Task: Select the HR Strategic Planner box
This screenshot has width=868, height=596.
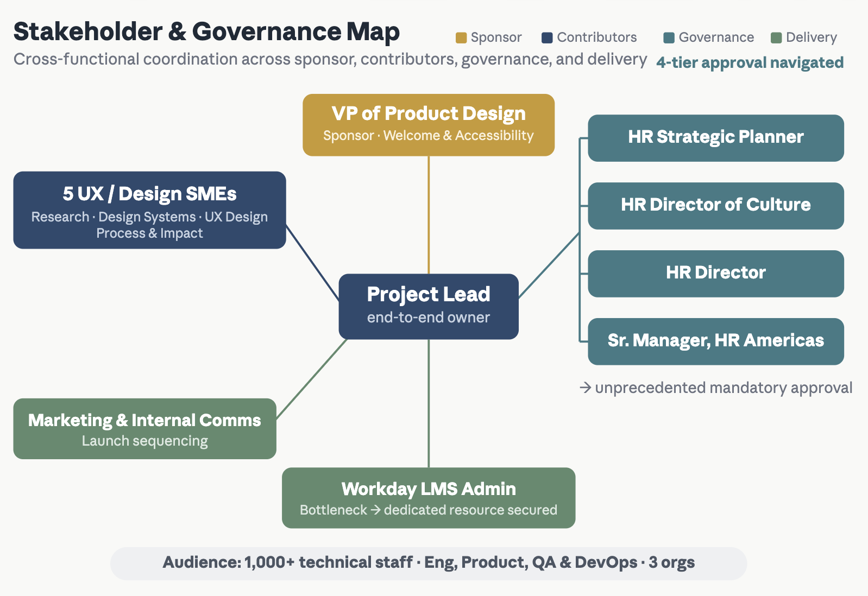Action: [716, 138]
